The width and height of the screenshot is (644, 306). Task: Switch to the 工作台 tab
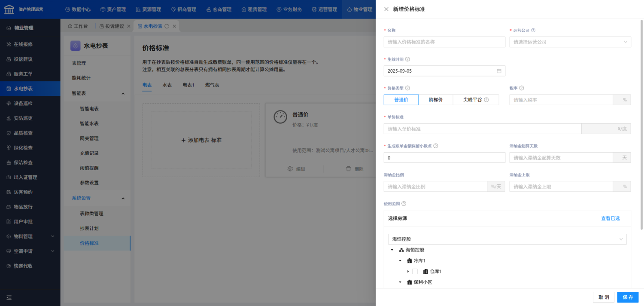click(78, 26)
